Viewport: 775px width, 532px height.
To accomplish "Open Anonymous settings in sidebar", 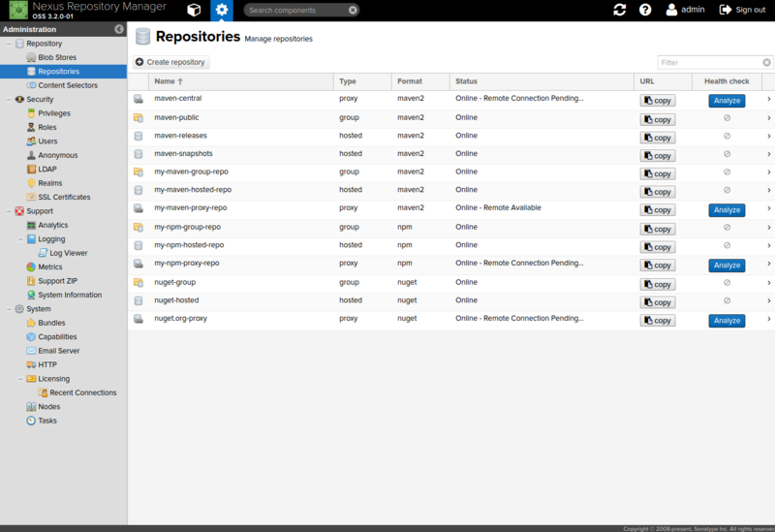I will [58, 155].
